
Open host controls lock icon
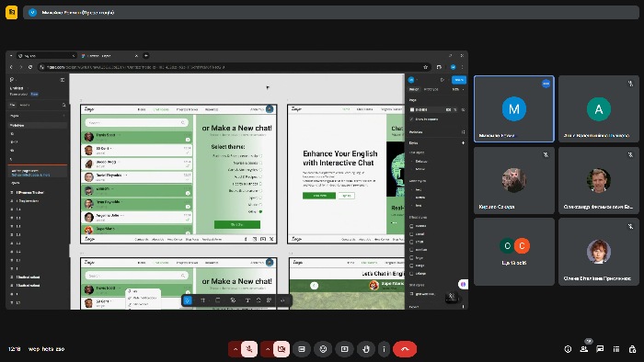coord(632,349)
